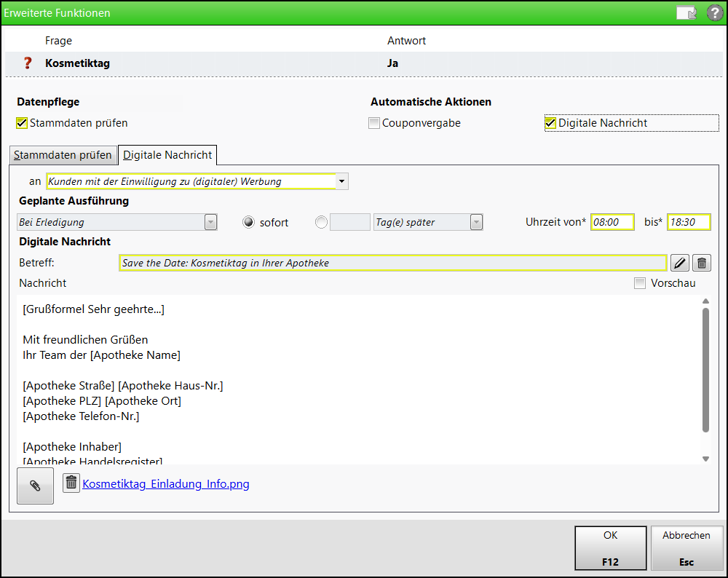This screenshot has height=578, width=728.
Task: Click the title bar export icon
Action: (686, 13)
